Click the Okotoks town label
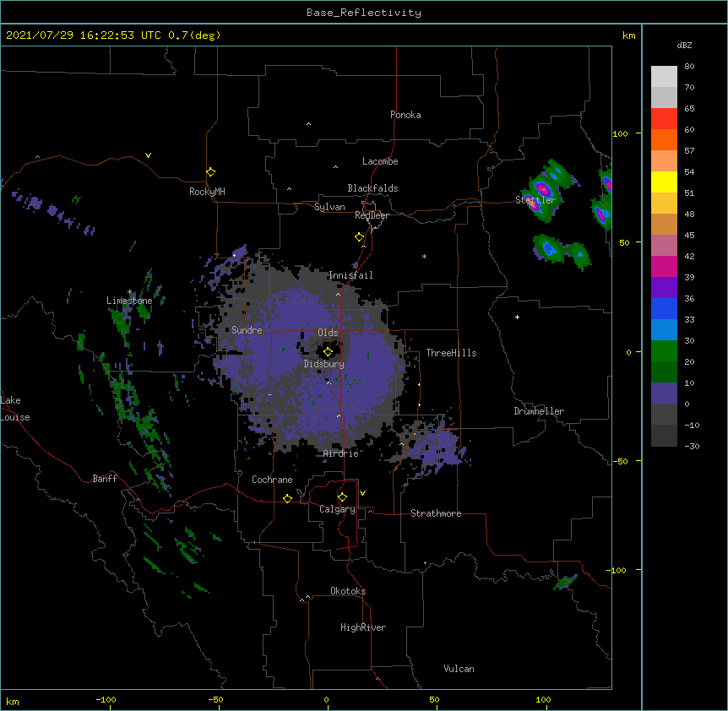Image resolution: width=728 pixels, height=711 pixels. point(348,591)
